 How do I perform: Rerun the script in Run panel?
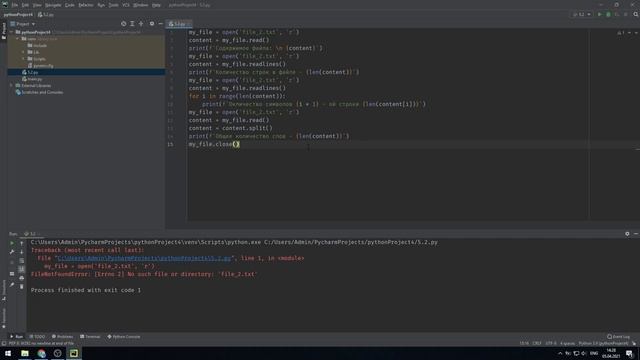(x=12, y=243)
